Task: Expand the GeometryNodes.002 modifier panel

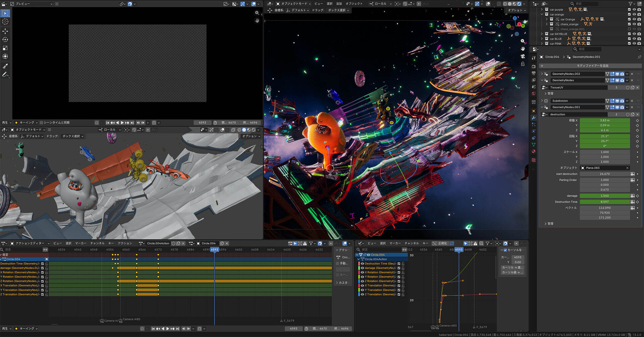Action: (542, 74)
